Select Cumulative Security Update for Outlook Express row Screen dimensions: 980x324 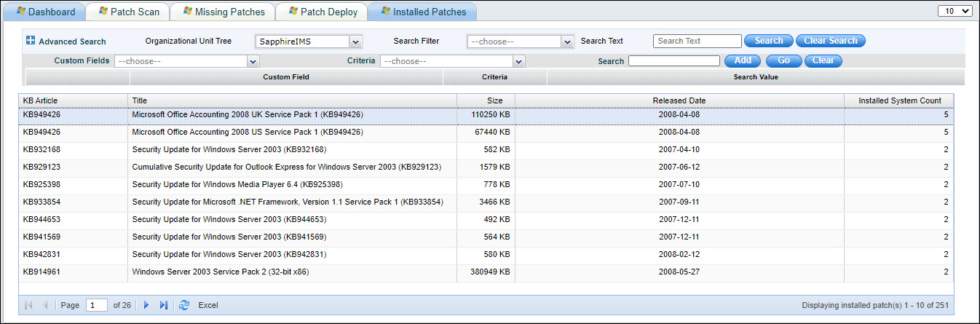pos(486,167)
